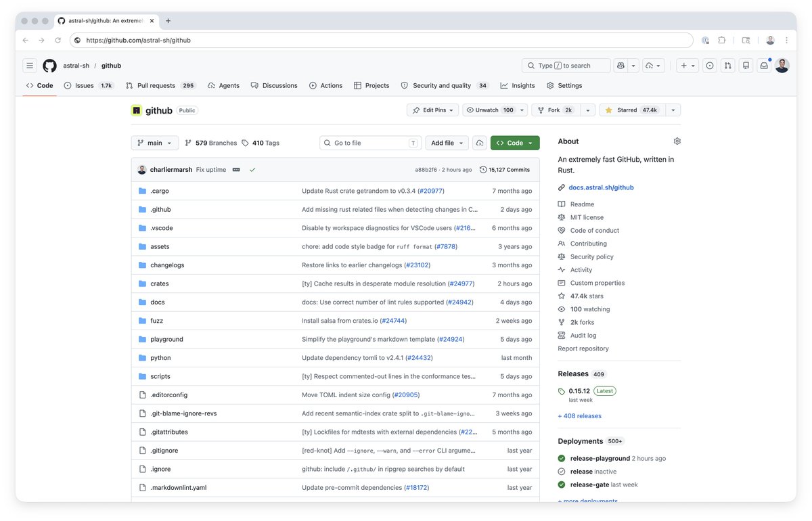The height and width of the screenshot is (521, 812).
Task: Click charliermarsh author avatar
Action: coord(142,170)
